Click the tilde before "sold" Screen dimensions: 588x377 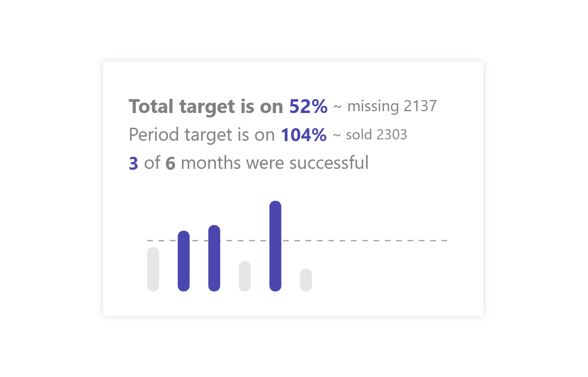[337, 135]
